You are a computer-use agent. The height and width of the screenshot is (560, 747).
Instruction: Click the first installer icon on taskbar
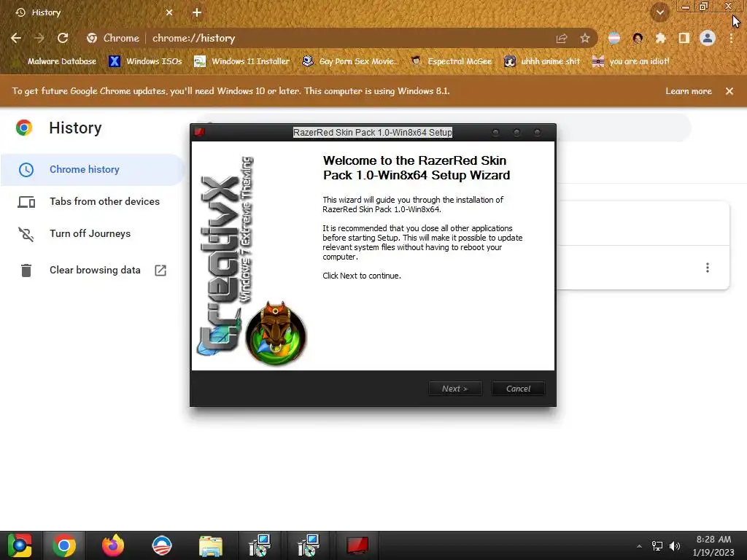click(x=260, y=545)
